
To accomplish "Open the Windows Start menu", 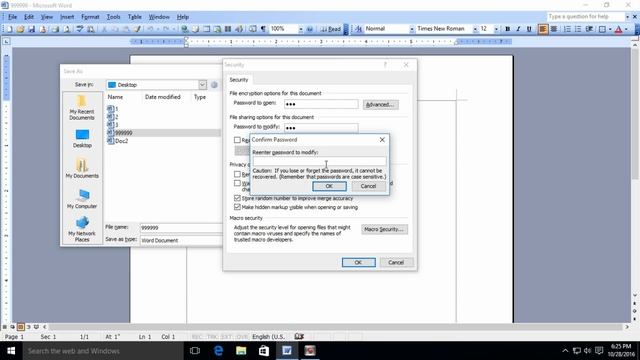I will point(11,351).
